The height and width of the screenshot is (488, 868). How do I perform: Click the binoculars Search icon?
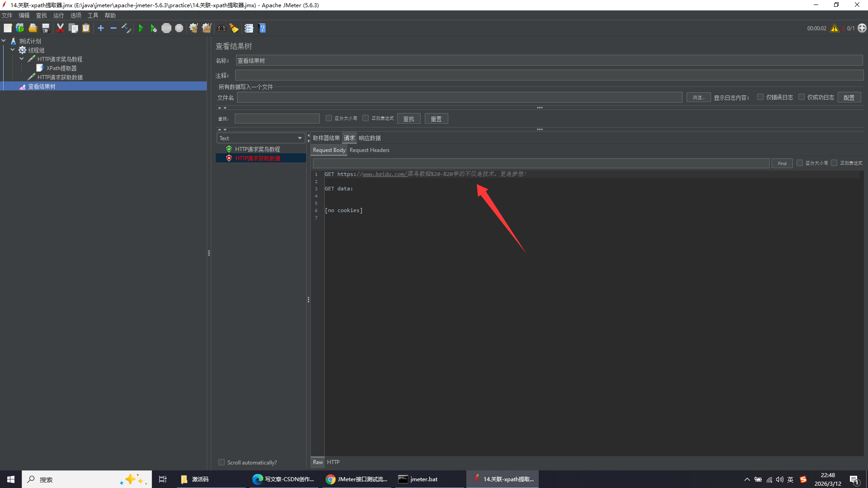pos(221,28)
